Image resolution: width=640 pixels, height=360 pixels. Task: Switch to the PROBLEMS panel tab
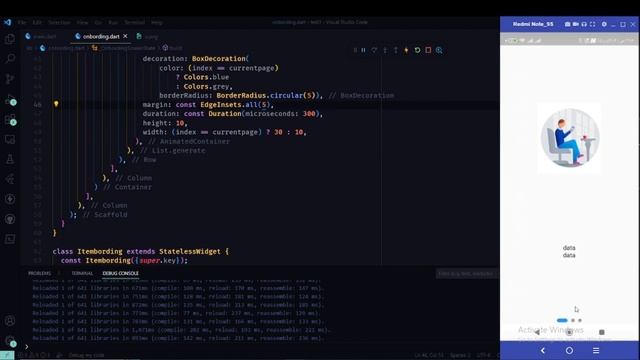pyautogui.click(x=40, y=273)
